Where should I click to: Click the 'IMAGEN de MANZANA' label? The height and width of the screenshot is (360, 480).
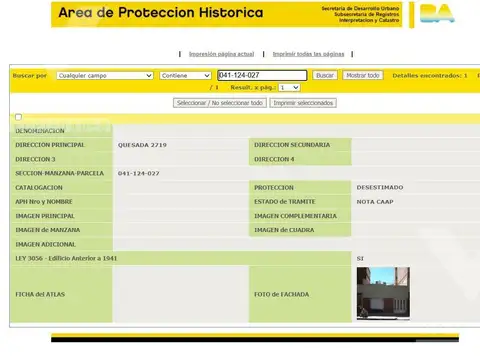(48, 230)
